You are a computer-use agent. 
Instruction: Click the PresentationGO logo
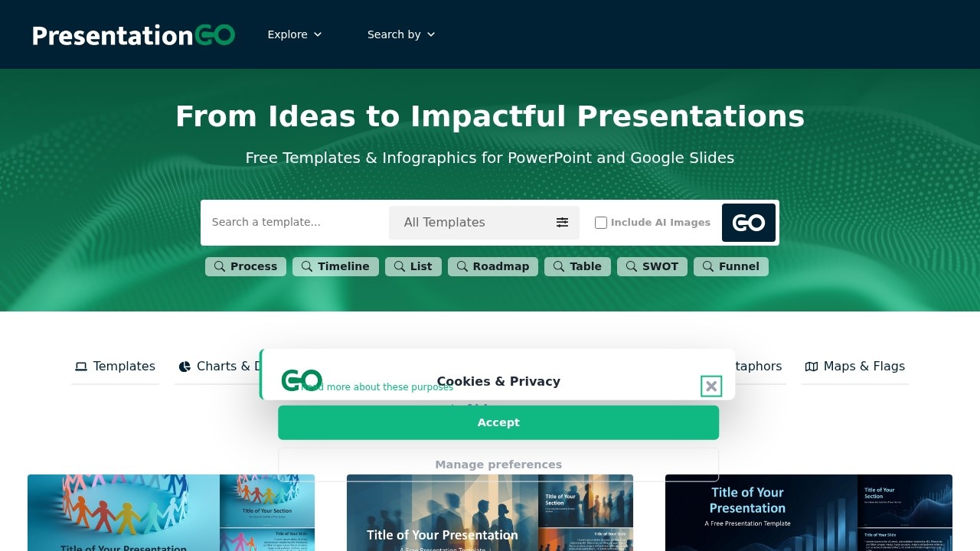(133, 34)
